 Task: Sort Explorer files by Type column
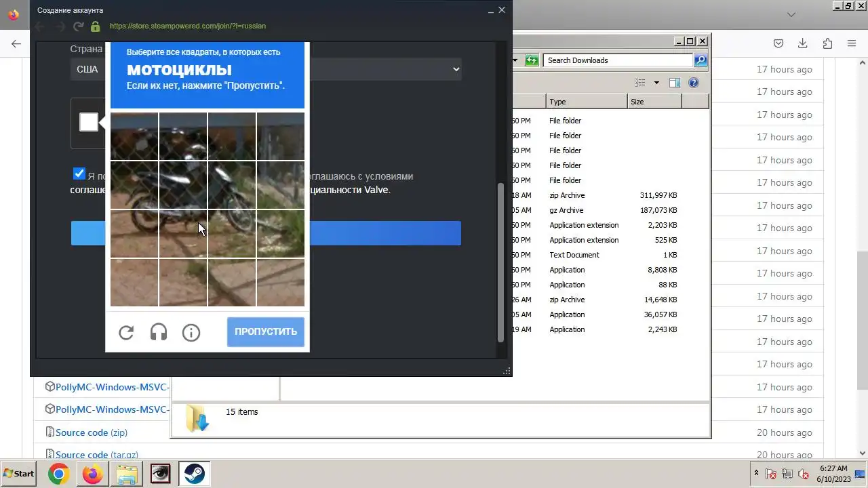click(x=587, y=102)
